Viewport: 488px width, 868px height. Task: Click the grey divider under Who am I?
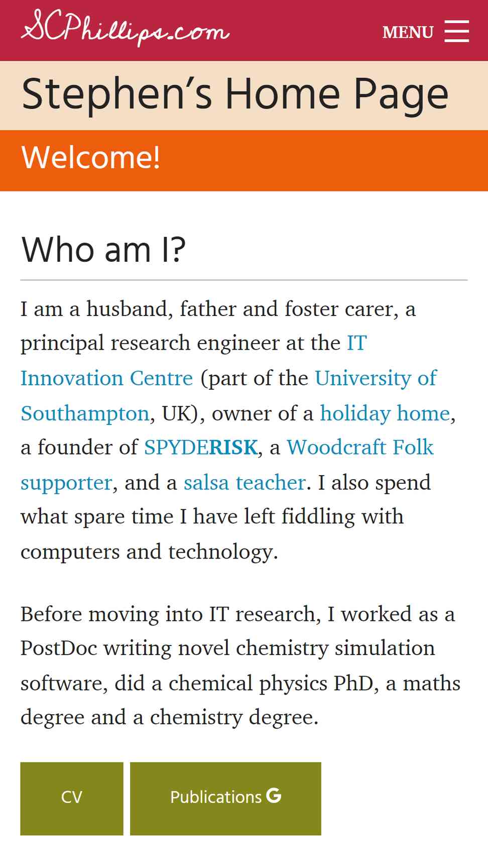tap(244, 280)
